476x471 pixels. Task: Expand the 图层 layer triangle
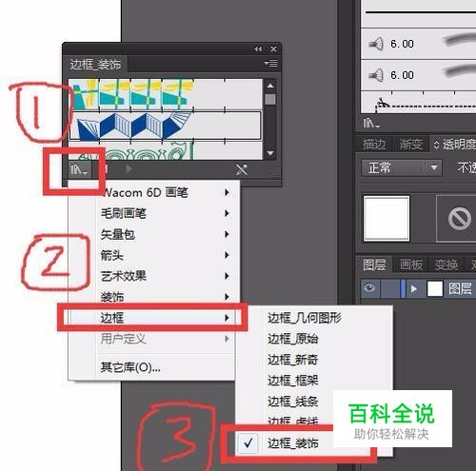413,289
